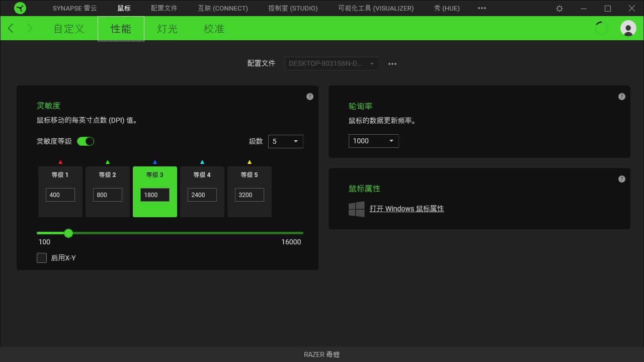Viewport: 644px width, 362px height.
Task: Enable the 启用X-Y checkbox
Action: point(42,257)
